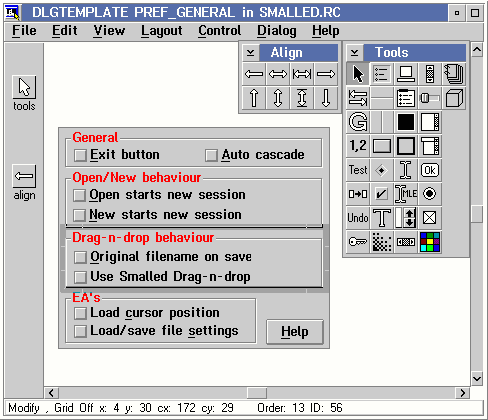This screenshot has width=488, height=420.
Task: Open the Layout menu
Action: tap(162, 31)
